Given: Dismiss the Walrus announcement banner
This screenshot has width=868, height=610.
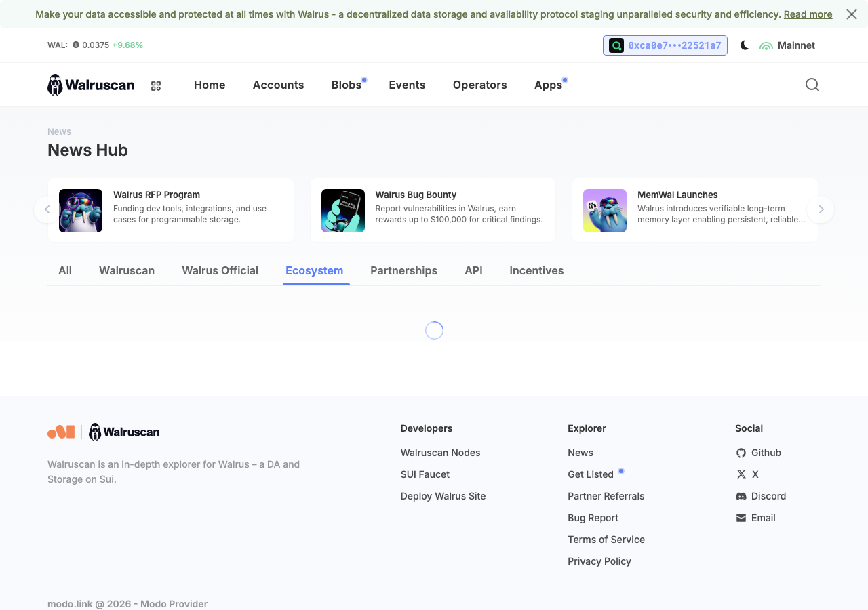Looking at the screenshot, I should 852,14.
